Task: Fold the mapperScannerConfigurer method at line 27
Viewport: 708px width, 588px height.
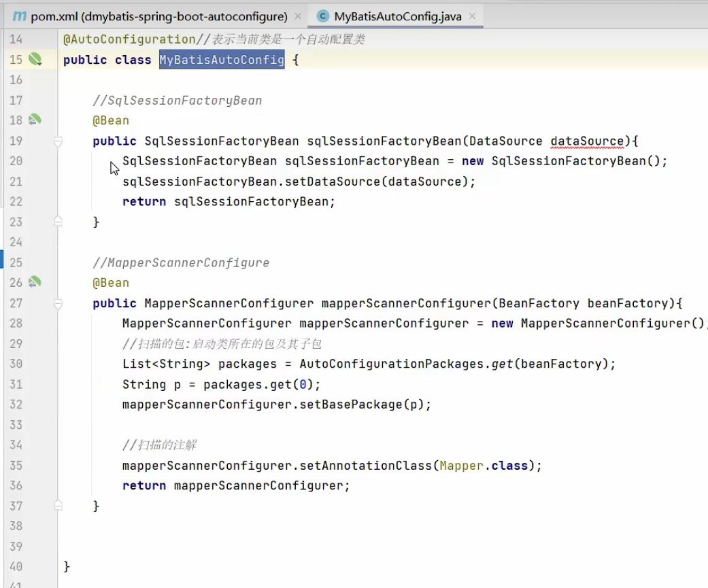Action: click(x=58, y=303)
